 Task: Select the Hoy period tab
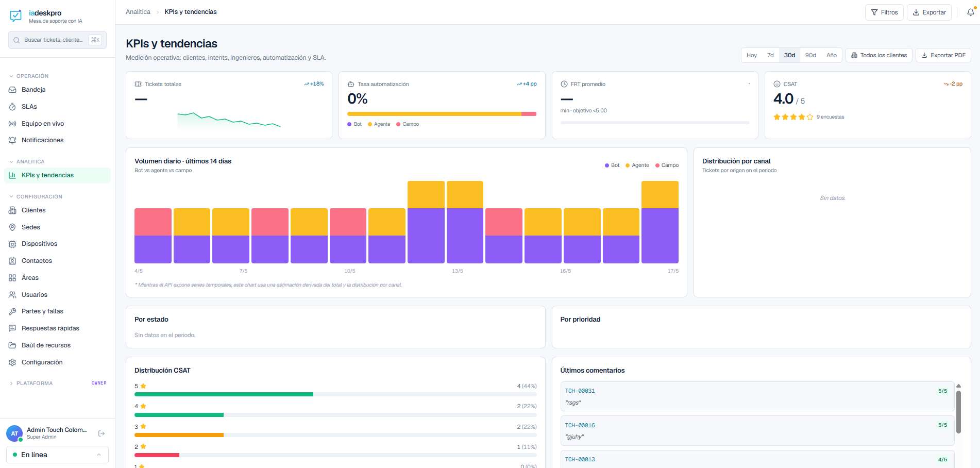[x=752, y=55]
